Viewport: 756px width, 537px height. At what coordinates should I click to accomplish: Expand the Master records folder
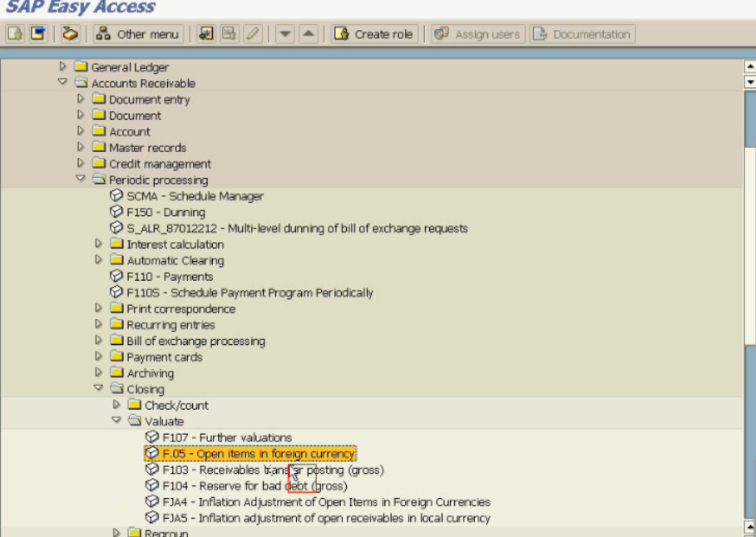81,146
